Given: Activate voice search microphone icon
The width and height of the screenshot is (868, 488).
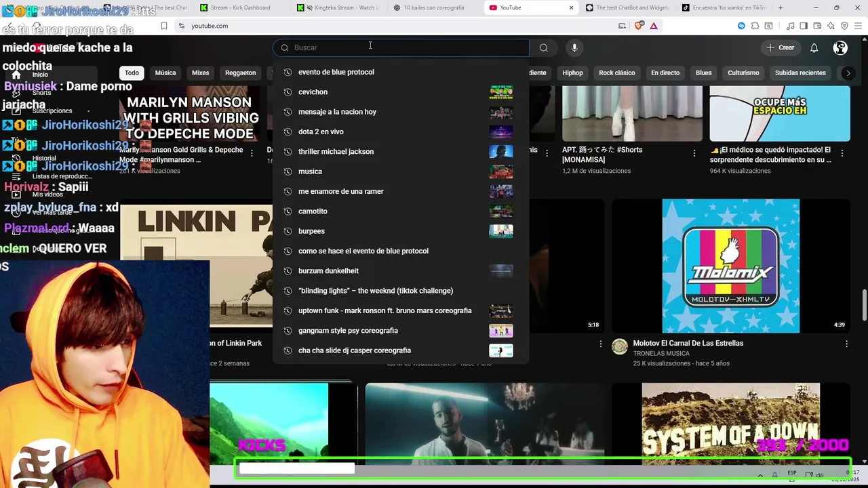Looking at the screenshot, I should coord(574,47).
